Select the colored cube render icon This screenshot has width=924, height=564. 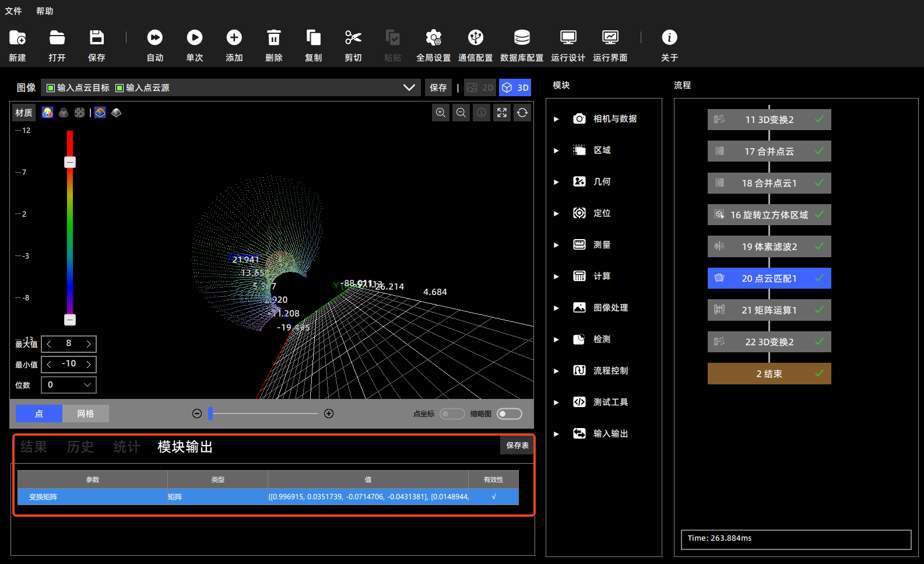(100, 113)
